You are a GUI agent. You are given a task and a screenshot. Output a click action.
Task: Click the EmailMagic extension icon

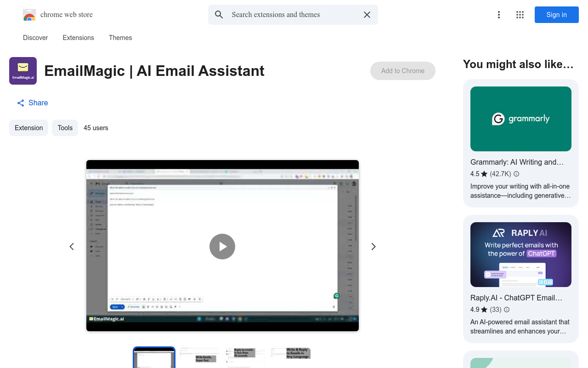[x=23, y=71]
